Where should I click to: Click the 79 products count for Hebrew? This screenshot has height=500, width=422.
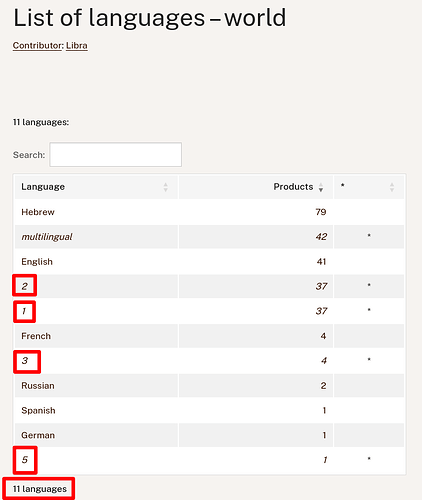[x=321, y=212]
